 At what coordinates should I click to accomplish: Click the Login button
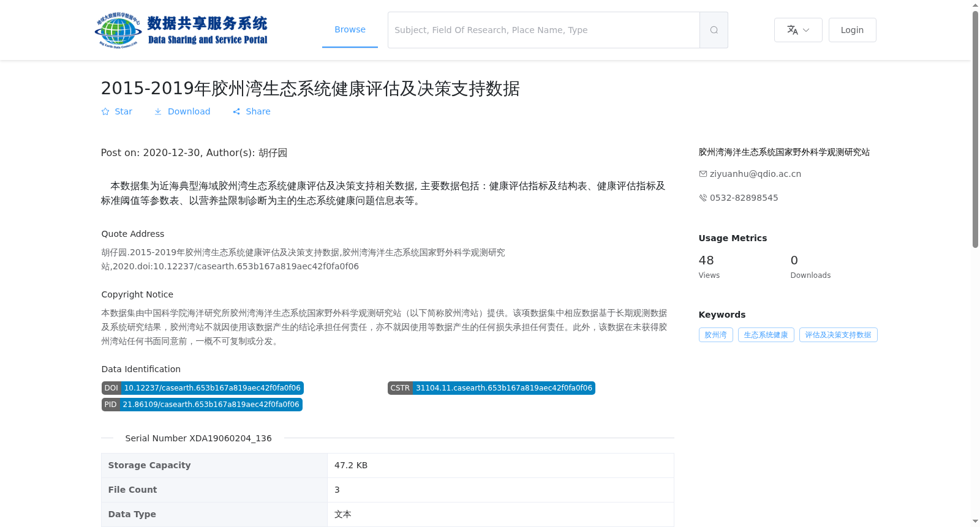tap(852, 30)
